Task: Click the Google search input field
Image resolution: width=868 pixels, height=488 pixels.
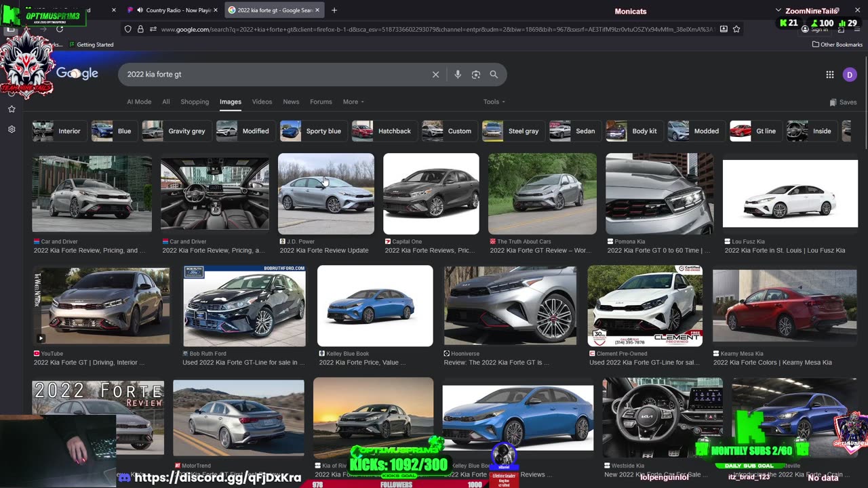Action: click(275, 75)
